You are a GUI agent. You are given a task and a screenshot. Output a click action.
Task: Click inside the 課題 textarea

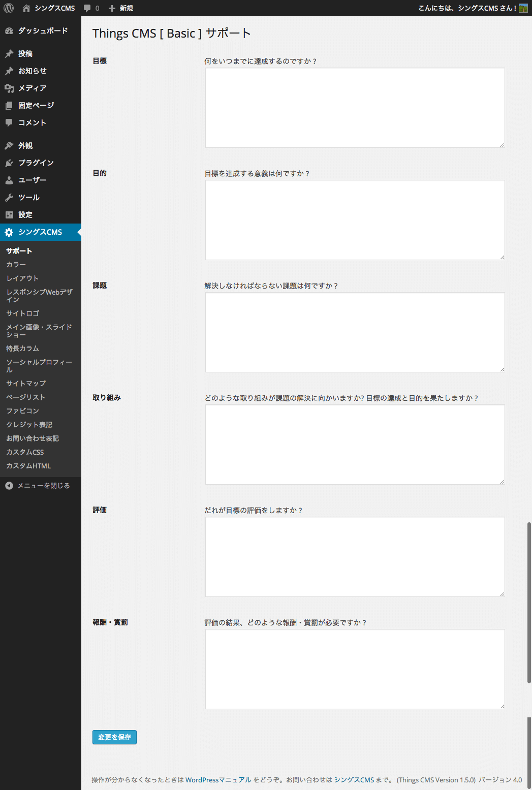(x=355, y=332)
